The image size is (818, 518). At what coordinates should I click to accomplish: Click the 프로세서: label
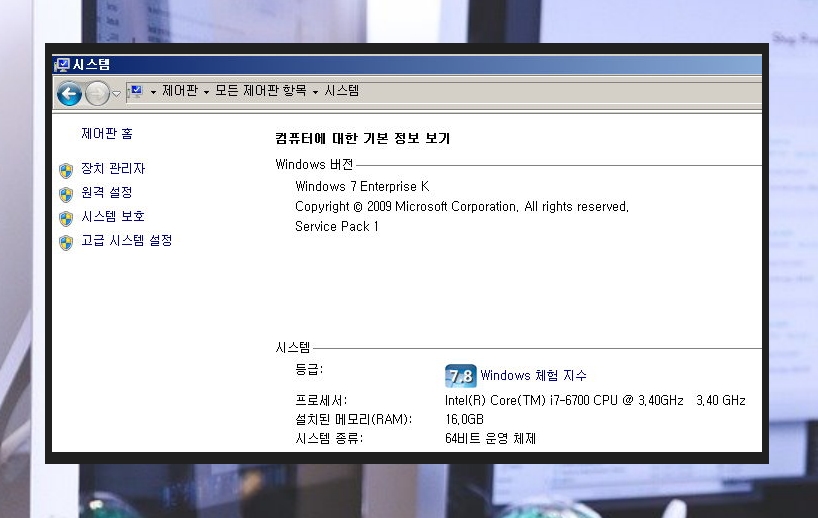coord(321,401)
